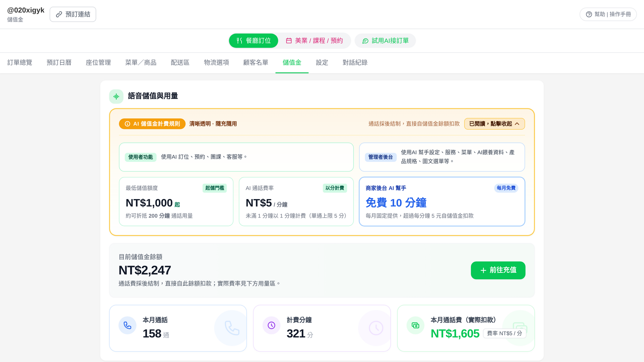Click the 預訂連結 button
This screenshot has height=362, width=644.
coord(73,14)
